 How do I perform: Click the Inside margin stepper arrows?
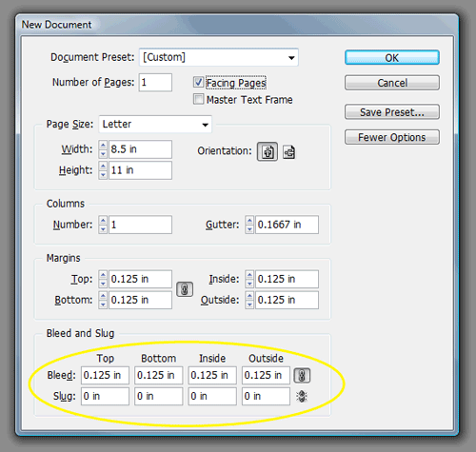tap(249, 279)
